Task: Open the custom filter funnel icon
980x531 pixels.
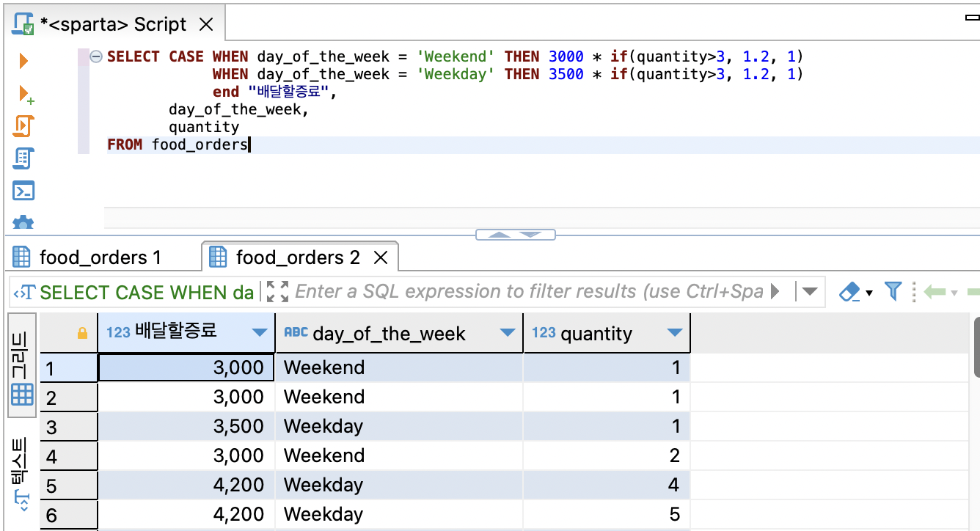Action: [x=893, y=291]
